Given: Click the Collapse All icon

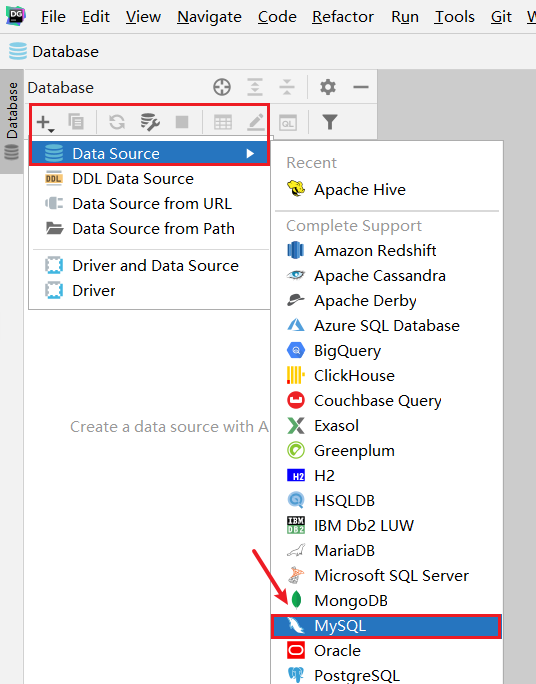Looking at the screenshot, I should (287, 87).
